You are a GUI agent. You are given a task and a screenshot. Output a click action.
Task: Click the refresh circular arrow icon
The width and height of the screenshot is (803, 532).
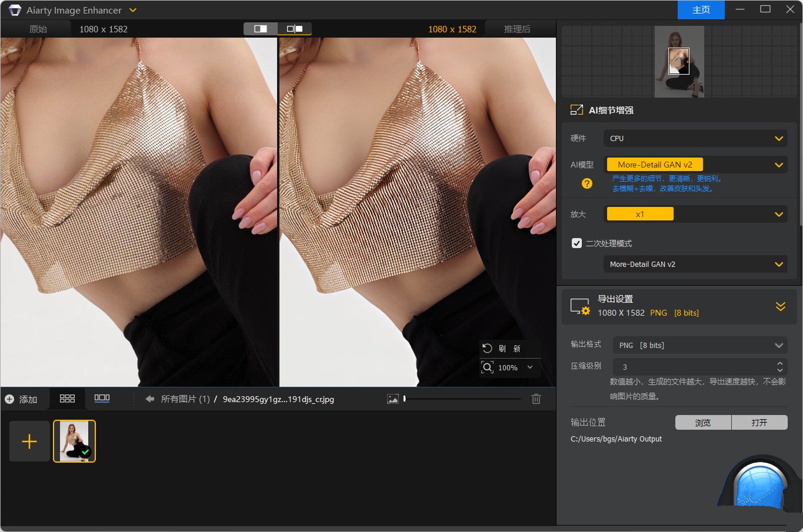(x=487, y=348)
